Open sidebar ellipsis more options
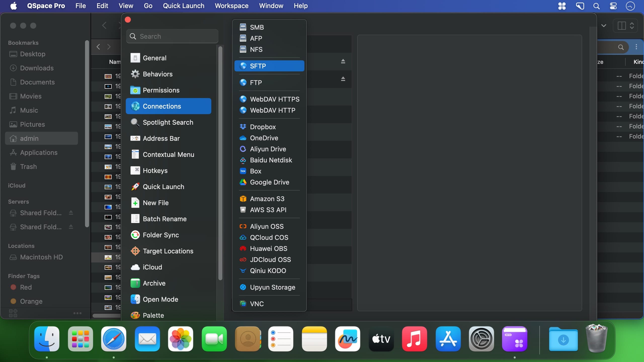Image resolution: width=644 pixels, height=362 pixels. 77,313
